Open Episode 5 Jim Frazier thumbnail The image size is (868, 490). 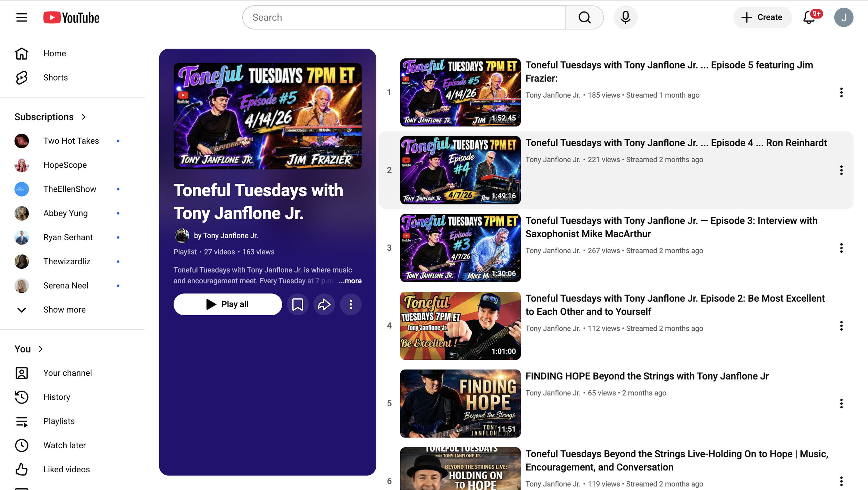(x=460, y=92)
